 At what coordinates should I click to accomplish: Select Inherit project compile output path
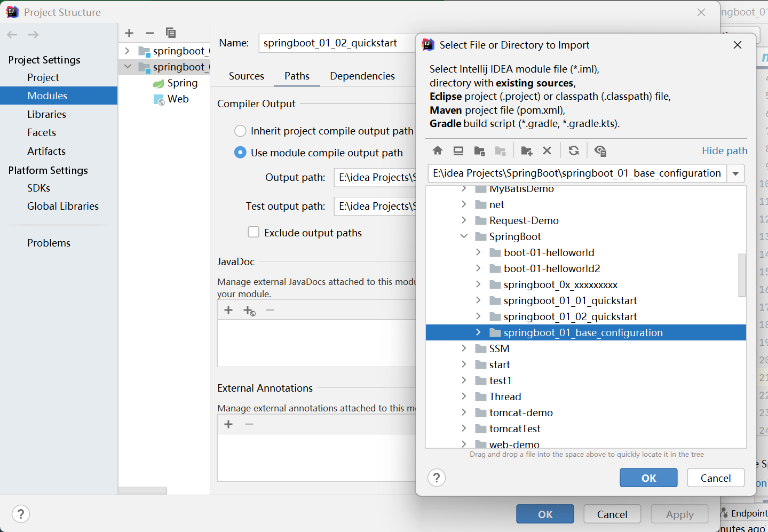click(240, 131)
